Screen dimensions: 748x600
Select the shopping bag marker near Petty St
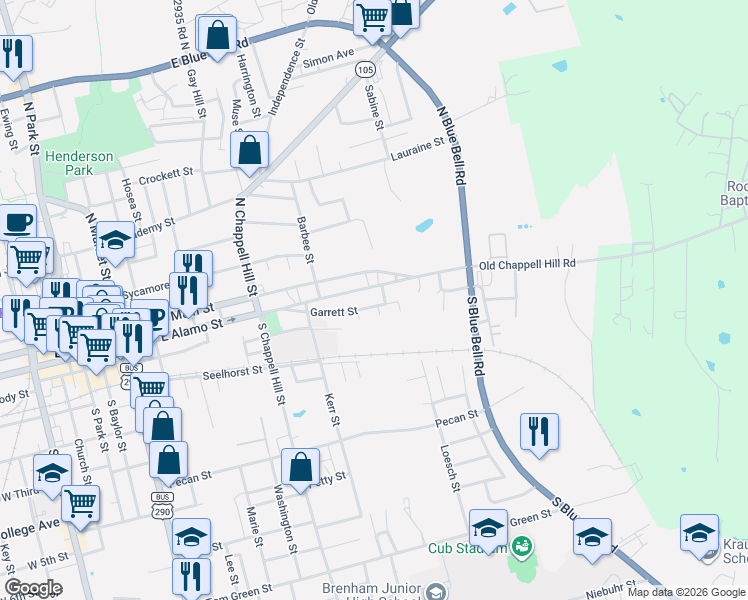click(300, 468)
